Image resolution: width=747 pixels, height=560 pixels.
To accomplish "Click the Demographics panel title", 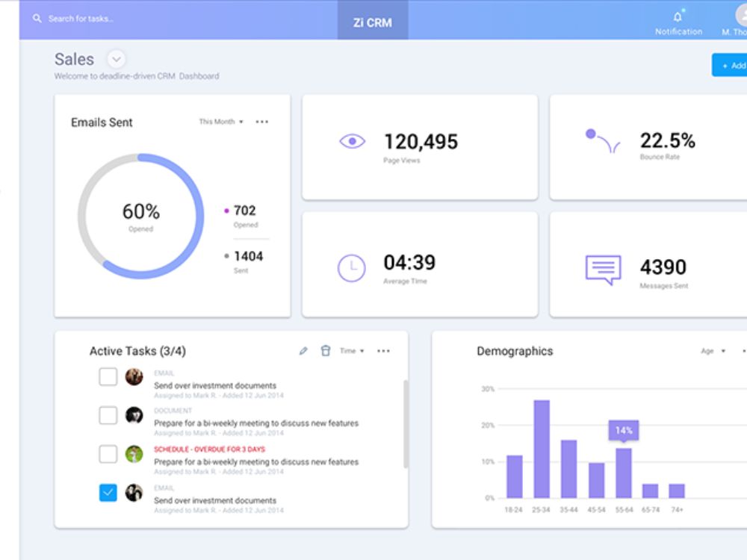I will 515,351.
